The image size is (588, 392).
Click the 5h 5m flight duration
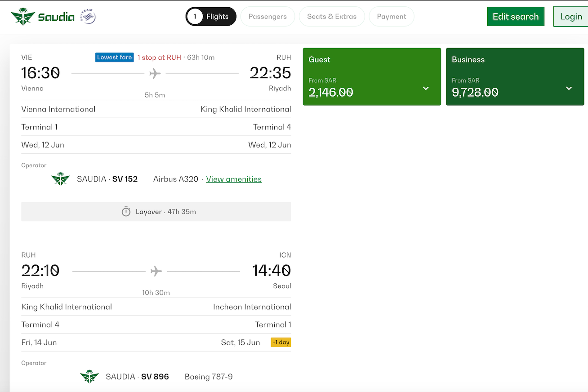click(x=155, y=95)
